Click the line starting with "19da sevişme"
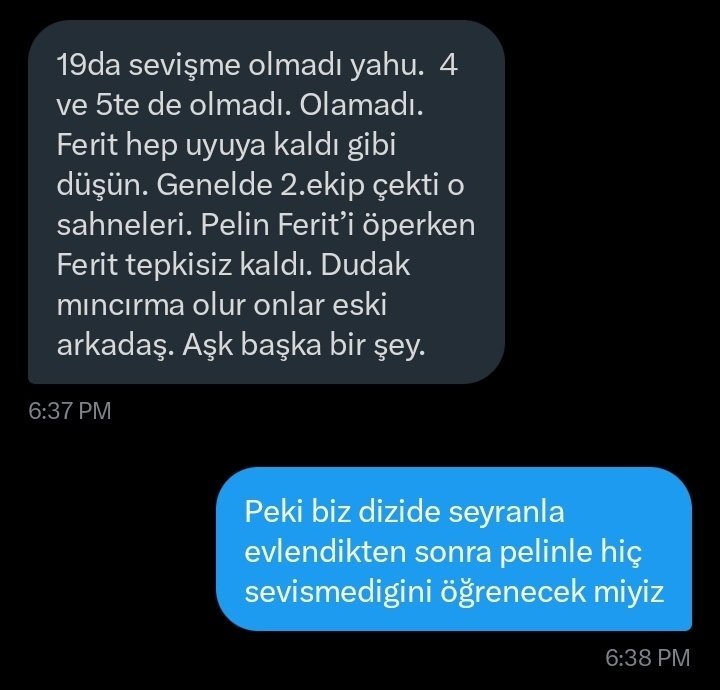 pyautogui.click(x=257, y=65)
